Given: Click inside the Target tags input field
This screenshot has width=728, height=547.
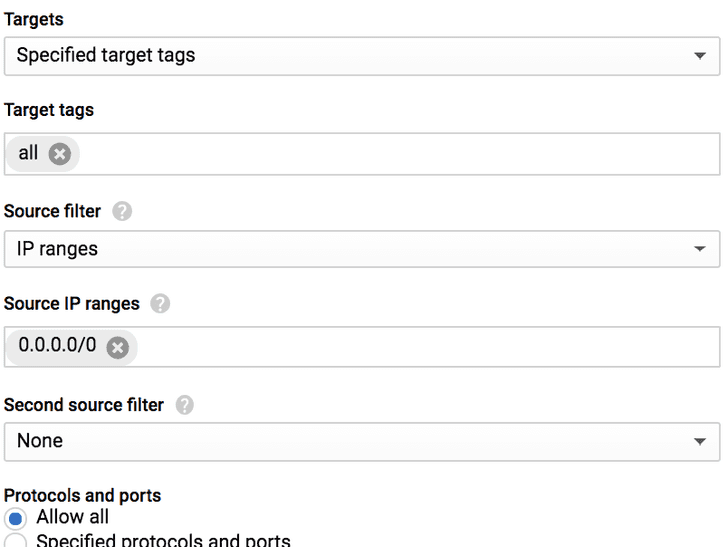Looking at the screenshot, I should pyautogui.click(x=400, y=154).
